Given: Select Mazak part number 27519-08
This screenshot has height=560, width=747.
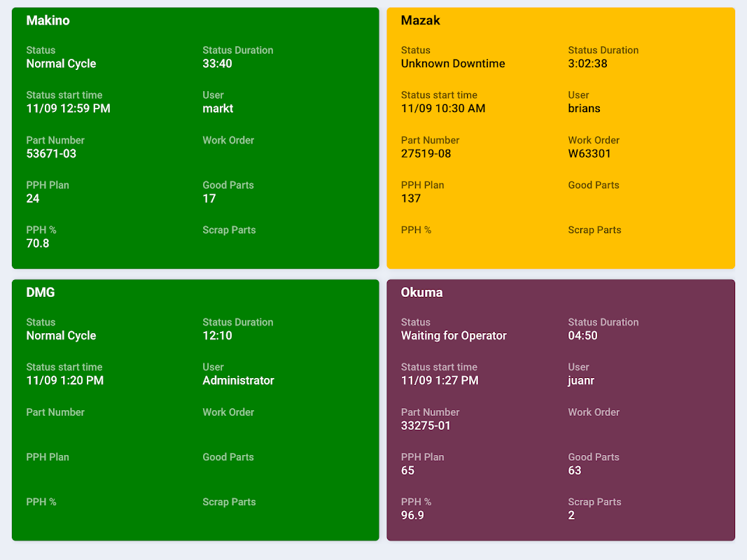Looking at the screenshot, I should (426, 154).
